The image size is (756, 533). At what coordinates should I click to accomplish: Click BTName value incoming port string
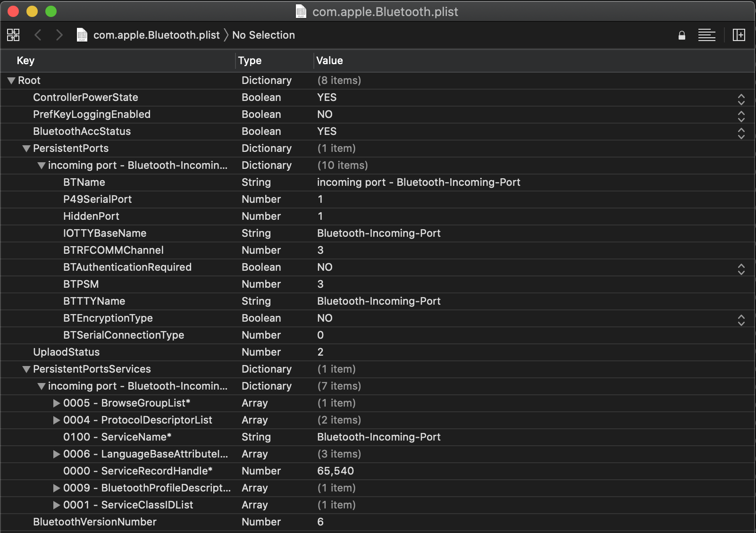pyautogui.click(x=419, y=182)
